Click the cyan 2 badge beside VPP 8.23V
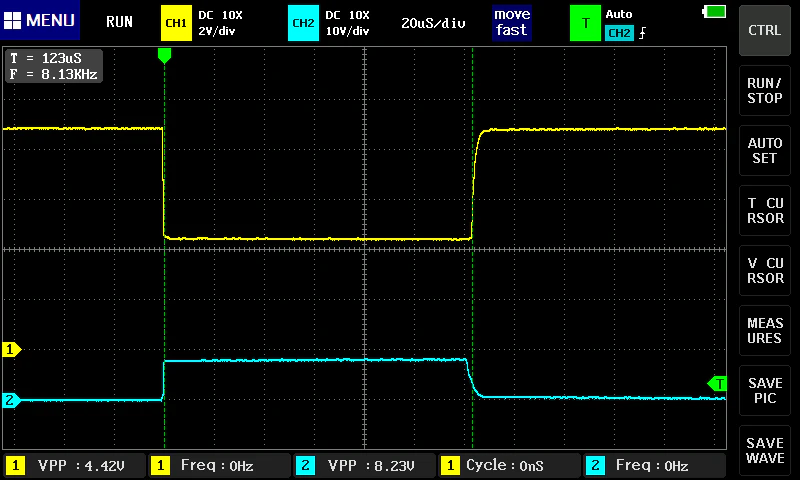Image resolution: width=800 pixels, height=480 pixels. pos(305,466)
